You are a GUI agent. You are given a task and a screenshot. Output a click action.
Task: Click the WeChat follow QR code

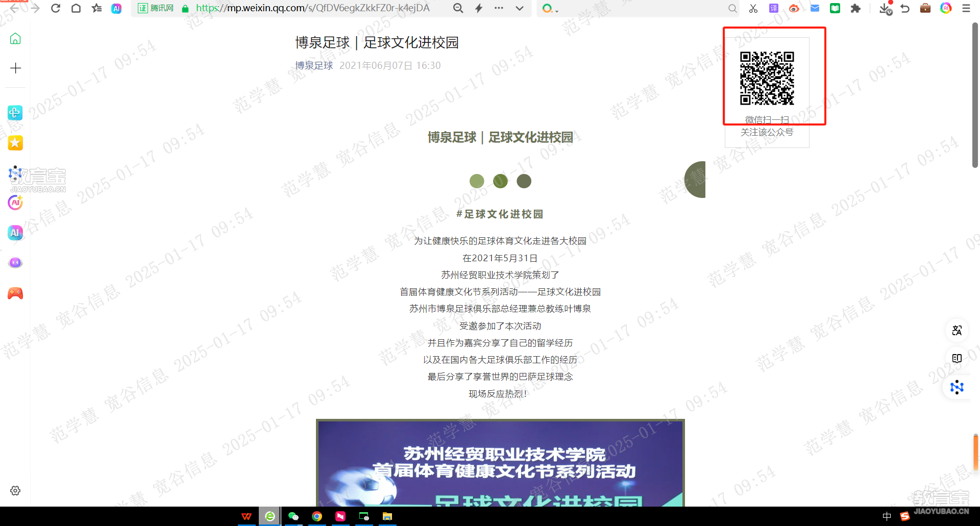(767, 78)
